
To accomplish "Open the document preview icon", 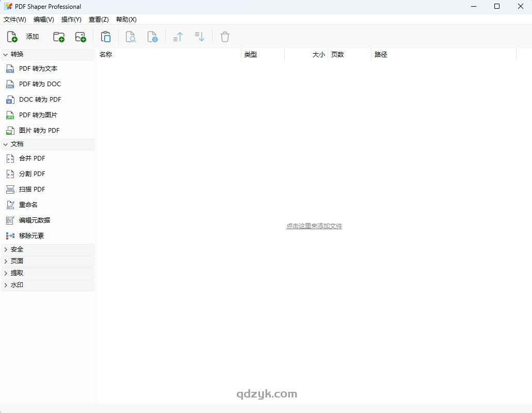I will (x=131, y=36).
